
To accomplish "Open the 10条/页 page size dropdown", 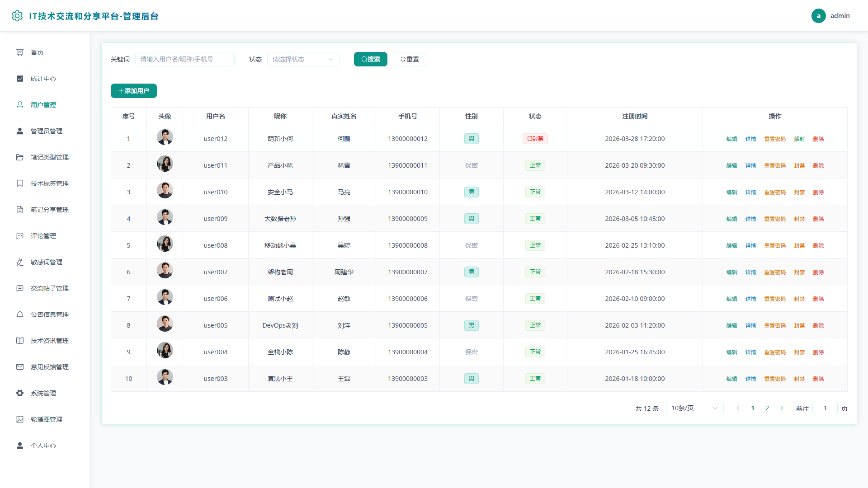I will pyautogui.click(x=694, y=408).
